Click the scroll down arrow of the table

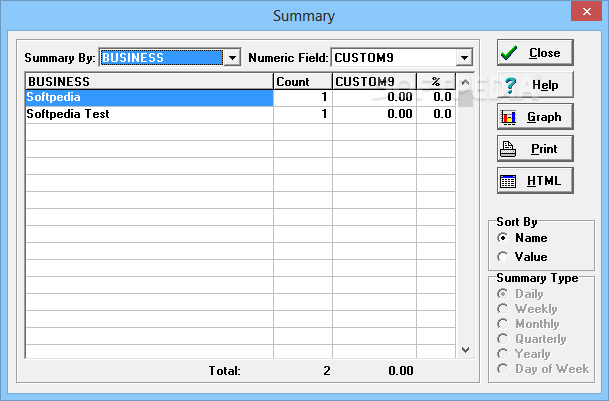tap(465, 350)
